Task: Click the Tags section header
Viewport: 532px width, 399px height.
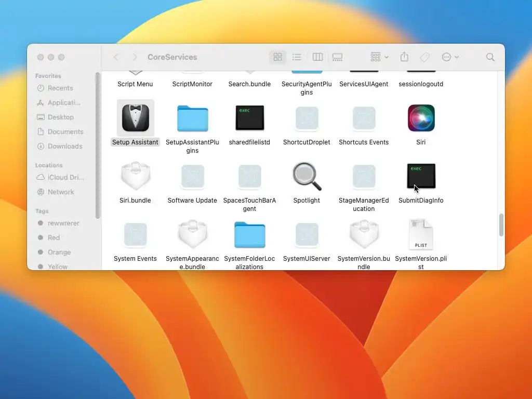Action: (x=42, y=211)
